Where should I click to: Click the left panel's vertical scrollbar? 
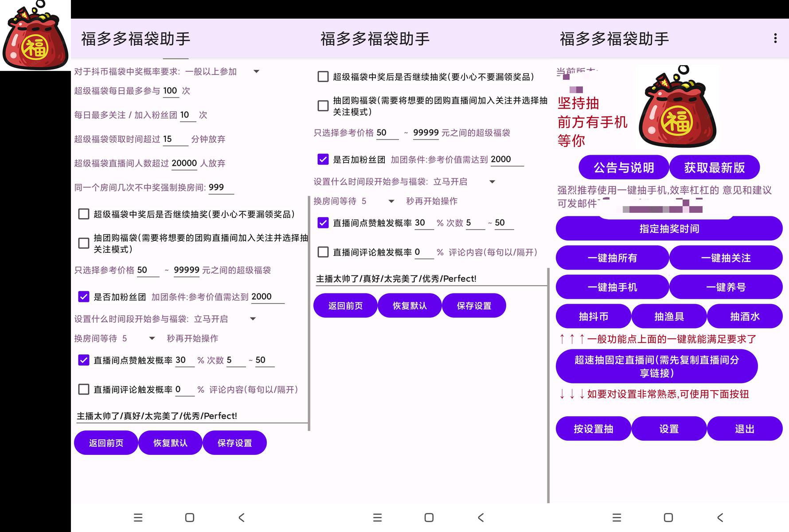pyautogui.click(x=309, y=313)
